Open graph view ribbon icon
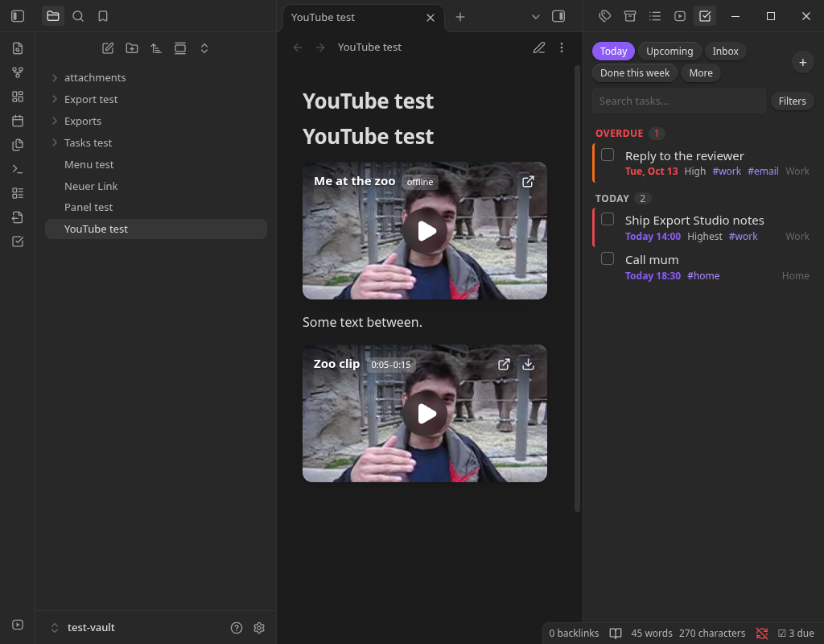 18,72
